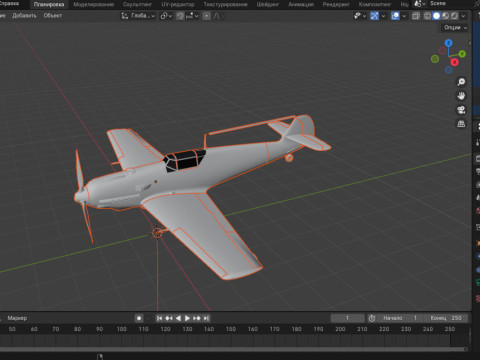Switch to Композитинг workspace tab

(375, 4)
